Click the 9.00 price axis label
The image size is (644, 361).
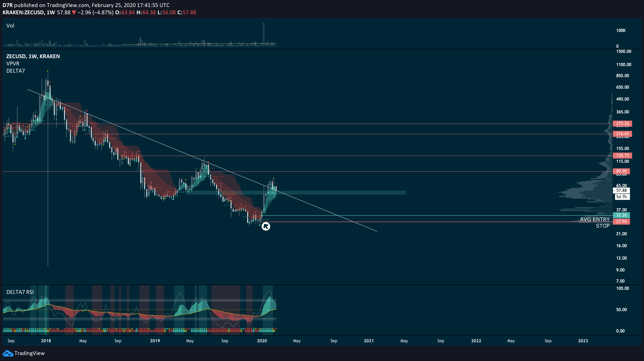coord(621,270)
